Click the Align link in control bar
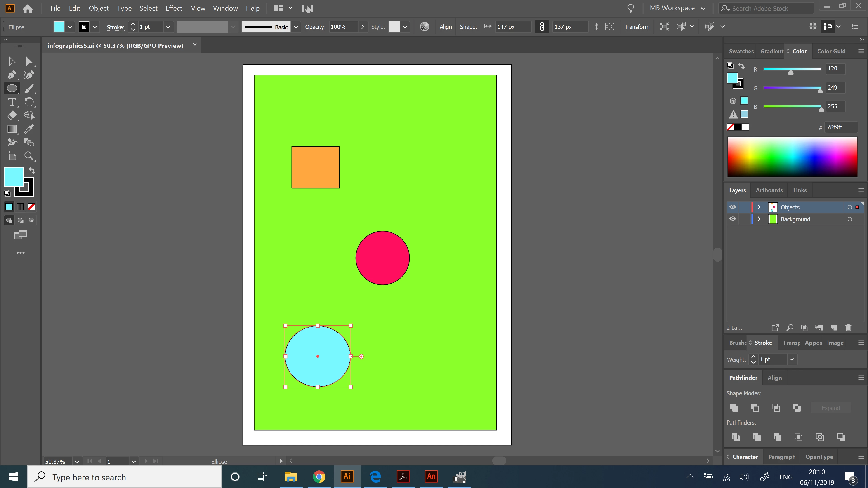The image size is (868, 488). 446,27
